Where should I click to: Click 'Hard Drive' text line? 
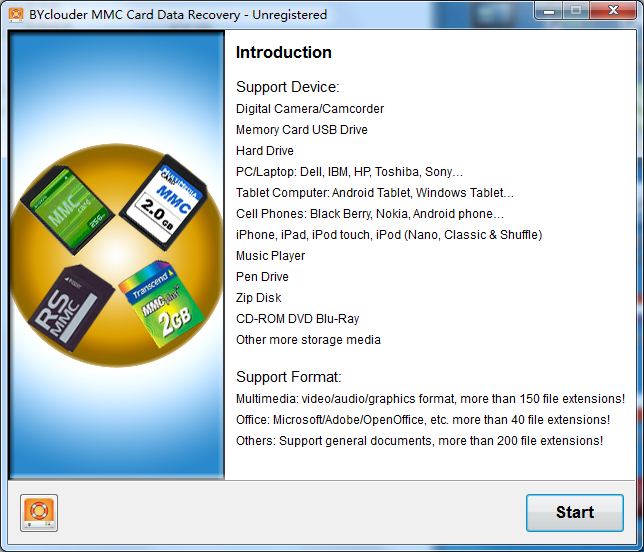pyautogui.click(x=265, y=151)
